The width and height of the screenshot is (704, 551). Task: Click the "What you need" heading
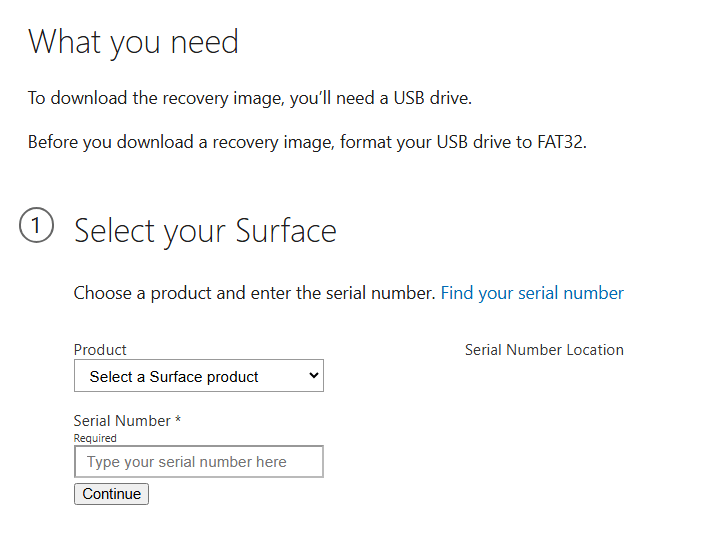(x=133, y=42)
